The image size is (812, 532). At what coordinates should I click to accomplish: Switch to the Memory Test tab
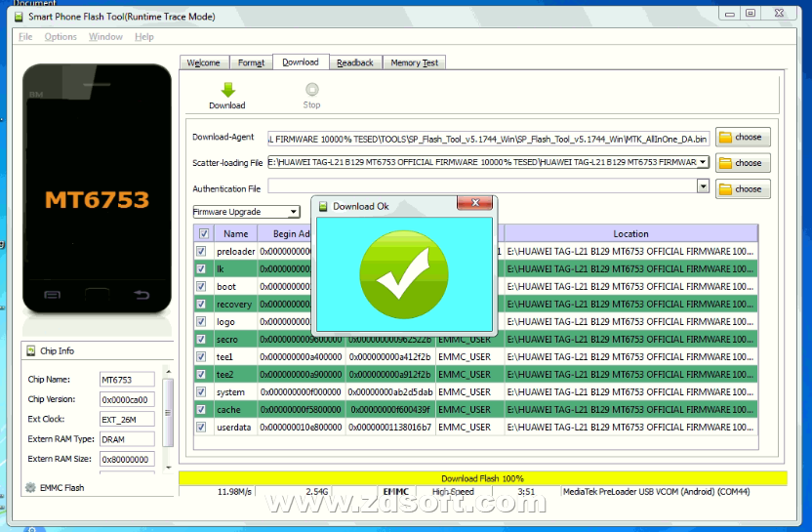point(414,62)
